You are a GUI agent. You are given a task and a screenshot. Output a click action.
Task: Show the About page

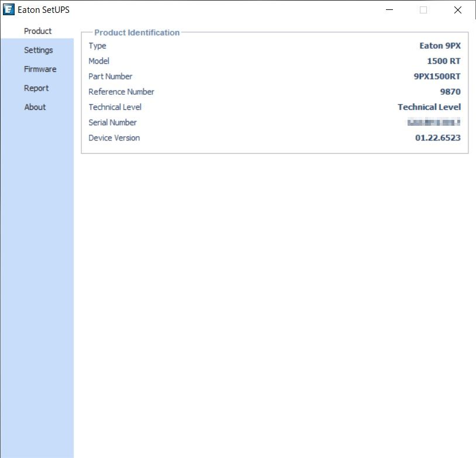(x=35, y=107)
